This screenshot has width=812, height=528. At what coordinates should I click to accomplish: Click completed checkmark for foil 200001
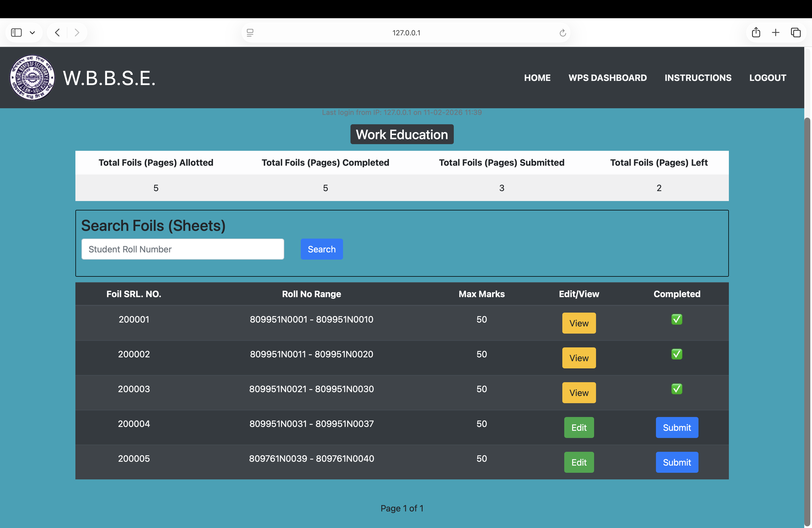coord(677,319)
